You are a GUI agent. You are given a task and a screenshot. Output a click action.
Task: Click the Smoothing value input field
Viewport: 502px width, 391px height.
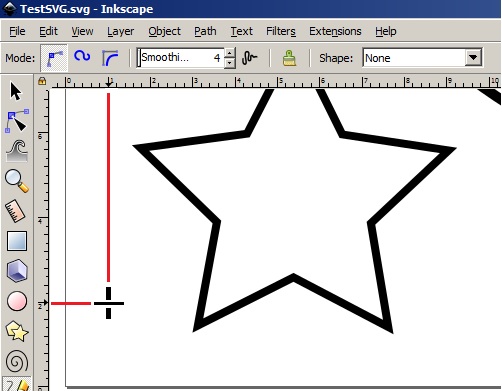[x=181, y=58]
